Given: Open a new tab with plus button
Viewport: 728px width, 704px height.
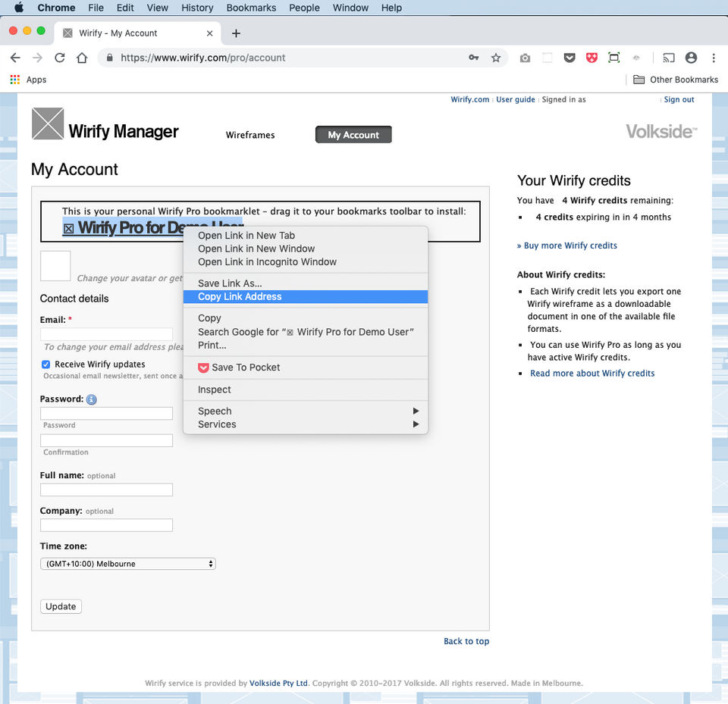Looking at the screenshot, I should click(236, 33).
